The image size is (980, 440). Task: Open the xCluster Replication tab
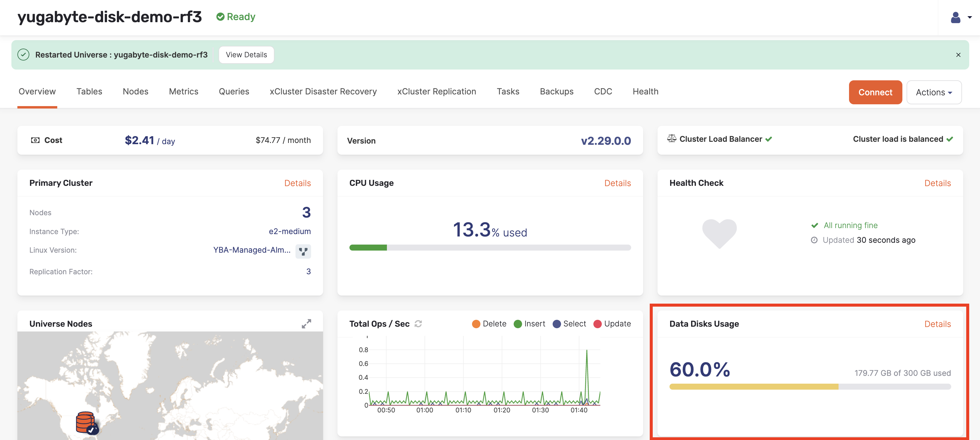(437, 91)
